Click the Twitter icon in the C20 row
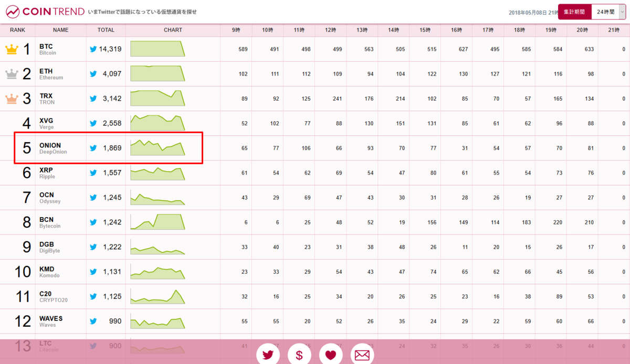 point(93,296)
